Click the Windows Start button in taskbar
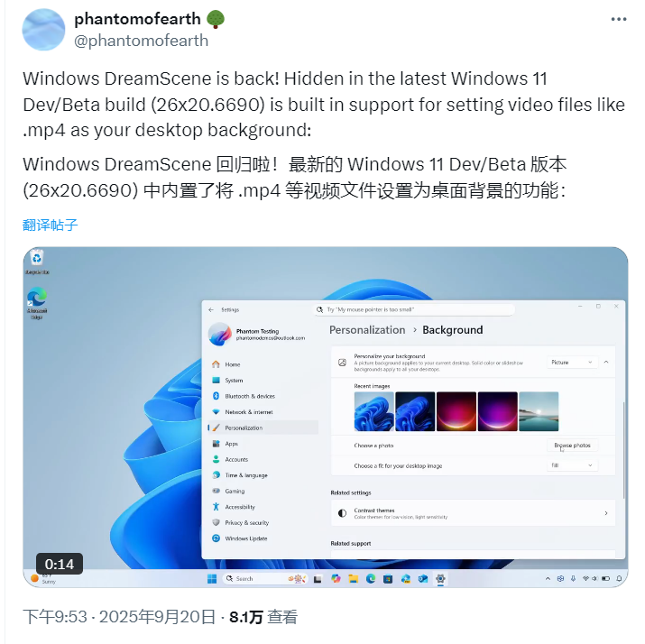The width and height of the screenshot is (645, 644). (212, 579)
